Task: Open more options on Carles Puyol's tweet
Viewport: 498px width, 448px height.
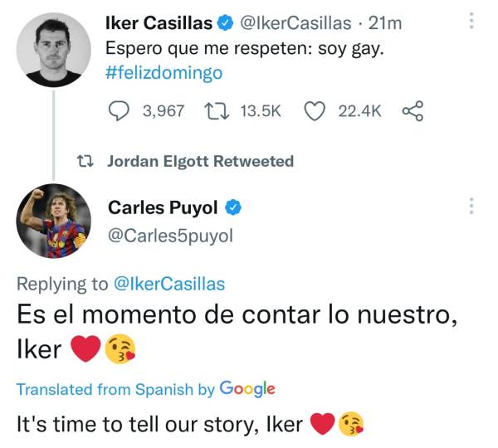Action: tap(471, 205)
